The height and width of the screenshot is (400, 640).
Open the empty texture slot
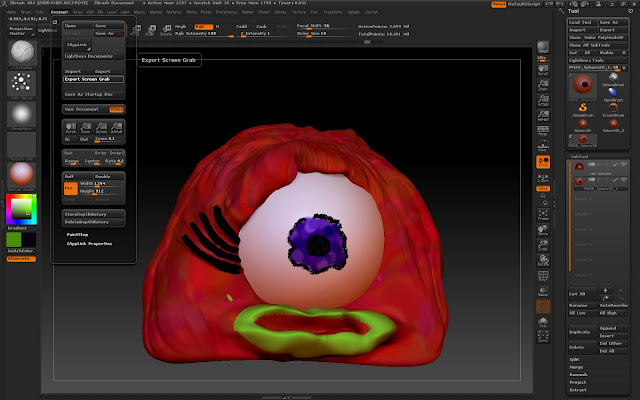point(21,144)
